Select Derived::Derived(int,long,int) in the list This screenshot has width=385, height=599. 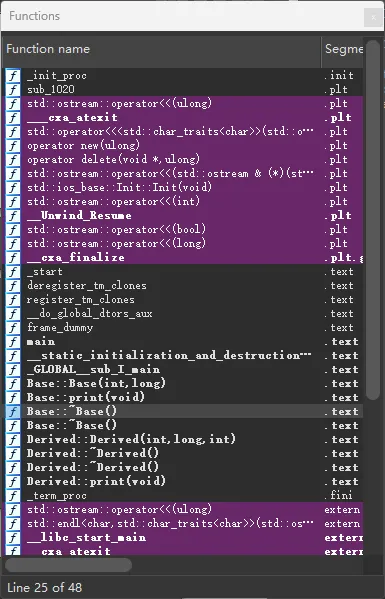184,439
